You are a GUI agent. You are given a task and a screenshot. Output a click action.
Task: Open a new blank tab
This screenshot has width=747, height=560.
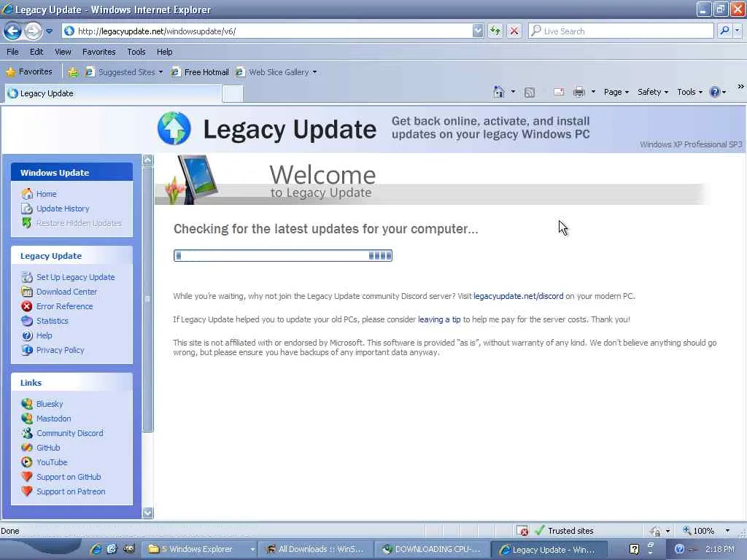coord(233,94)
